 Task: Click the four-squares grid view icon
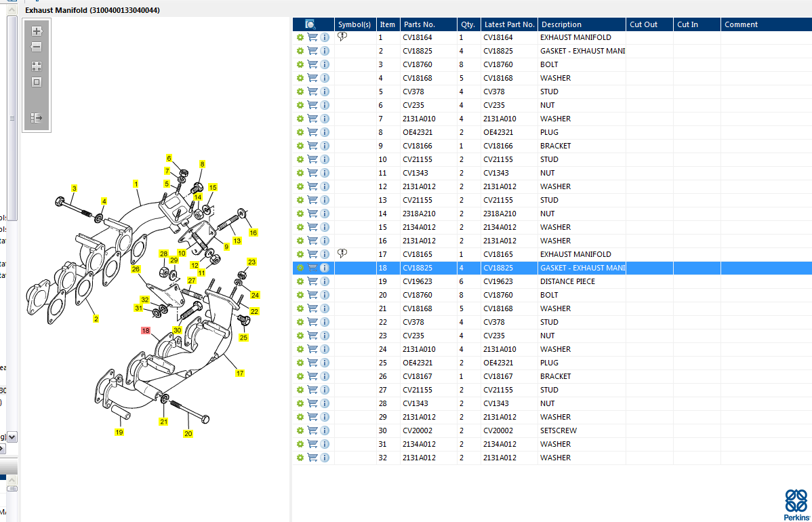(x=37, y=66)
